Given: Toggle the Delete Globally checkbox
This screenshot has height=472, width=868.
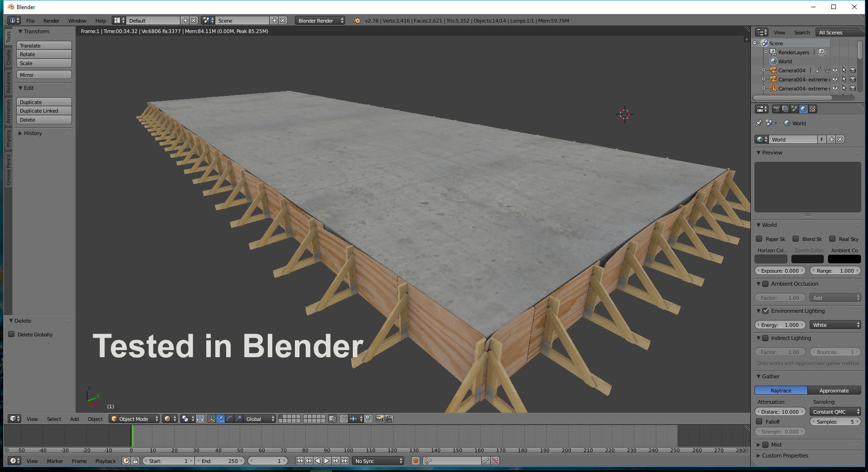Looking at the screenshot, I should (x=12, y=334).
